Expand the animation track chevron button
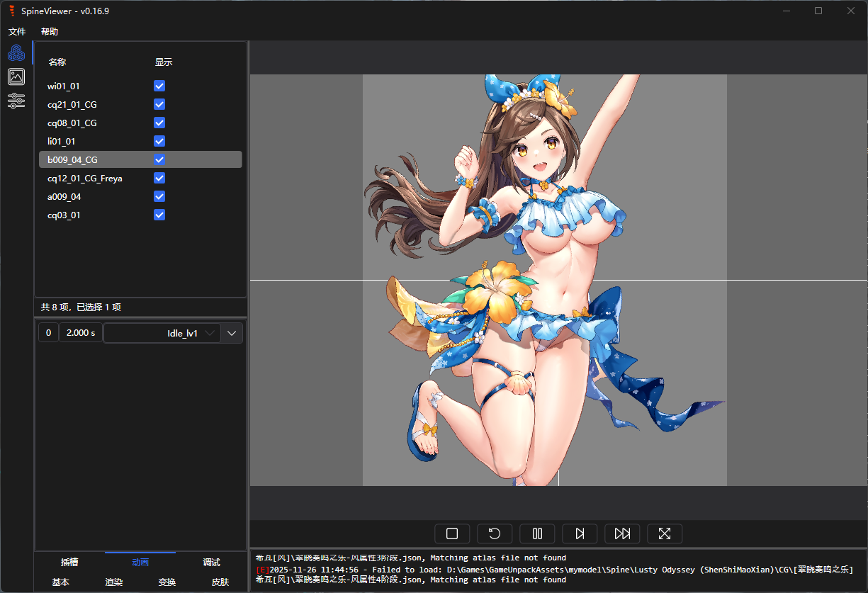Screen dimensions: 868x593 point(232,333)
